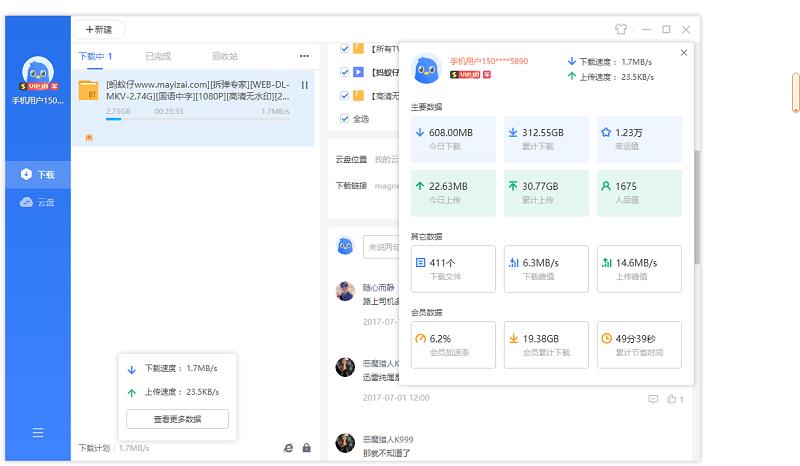800x466 pixels.
Task: Expand the three-dots more options menu
Action: 304,56
